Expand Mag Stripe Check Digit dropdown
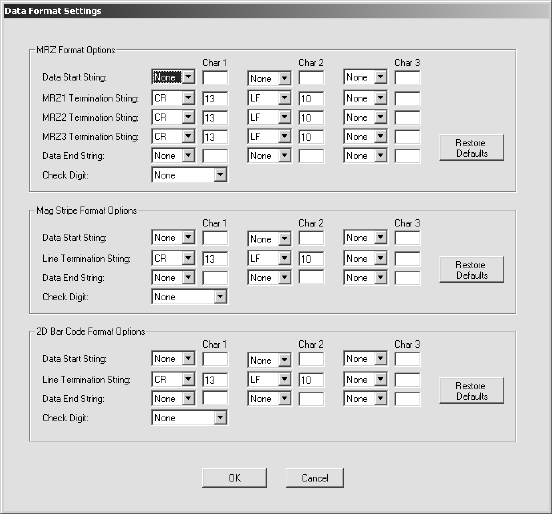Viewport: 552px width, 514px height. click(189, 296)
